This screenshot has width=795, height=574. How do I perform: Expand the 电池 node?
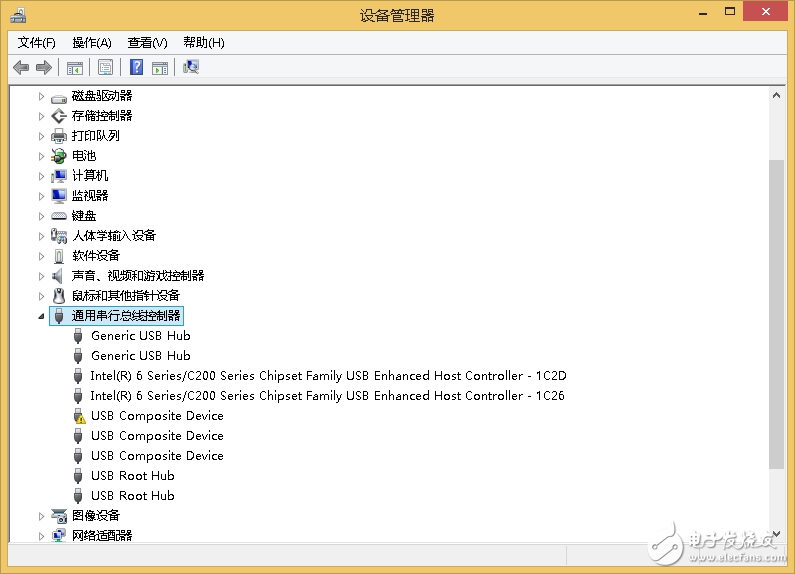41,156
